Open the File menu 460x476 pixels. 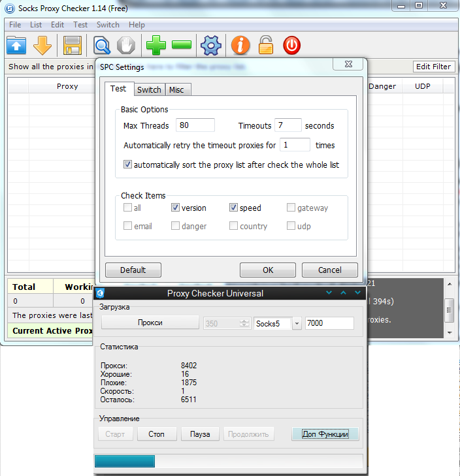pos(15,25)
